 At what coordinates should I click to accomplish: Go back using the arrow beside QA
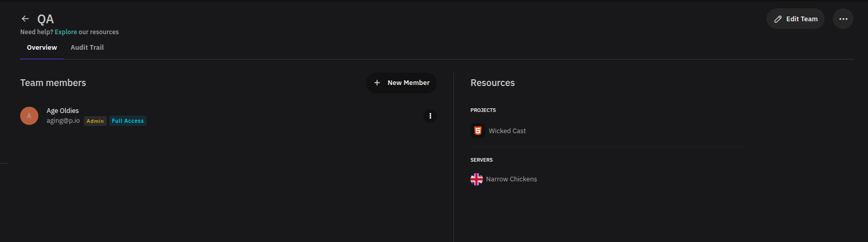pos(25,19)
